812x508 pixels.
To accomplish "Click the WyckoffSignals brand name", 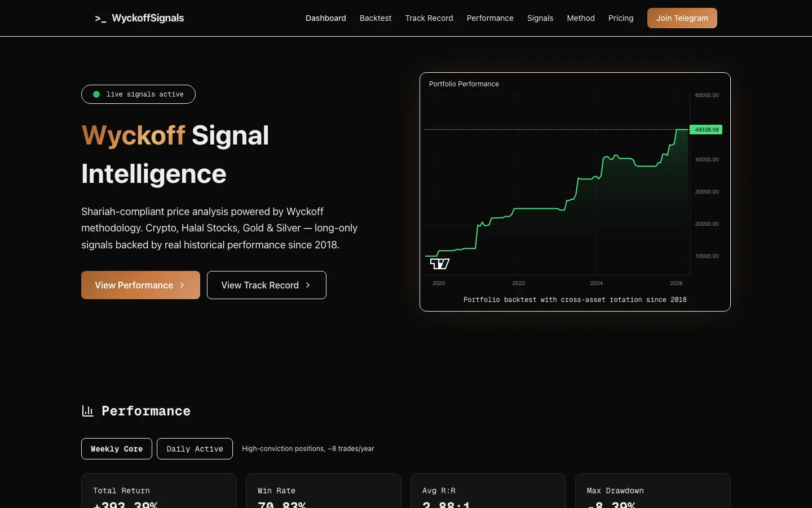I will [x=148, y=18].
